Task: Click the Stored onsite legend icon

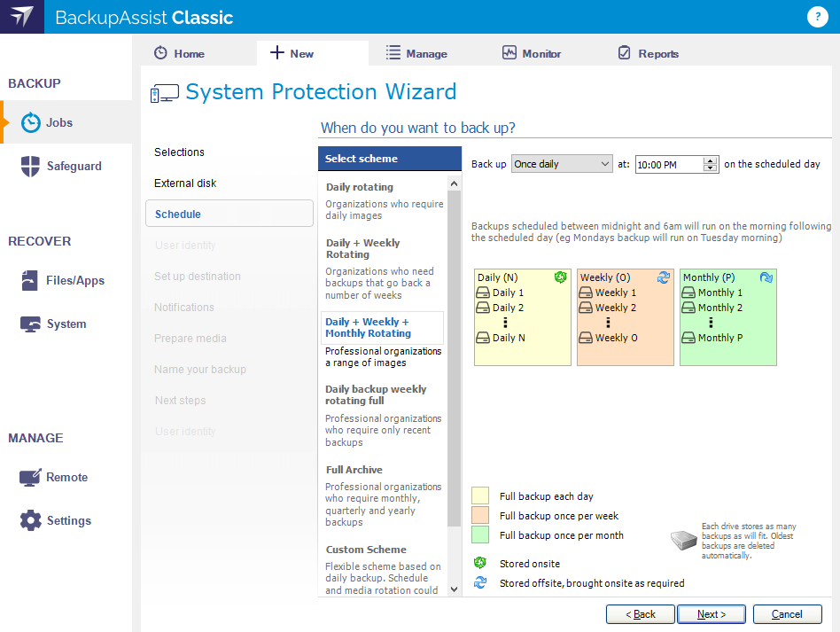Action: pyautogui.click(x=480, y=563)
